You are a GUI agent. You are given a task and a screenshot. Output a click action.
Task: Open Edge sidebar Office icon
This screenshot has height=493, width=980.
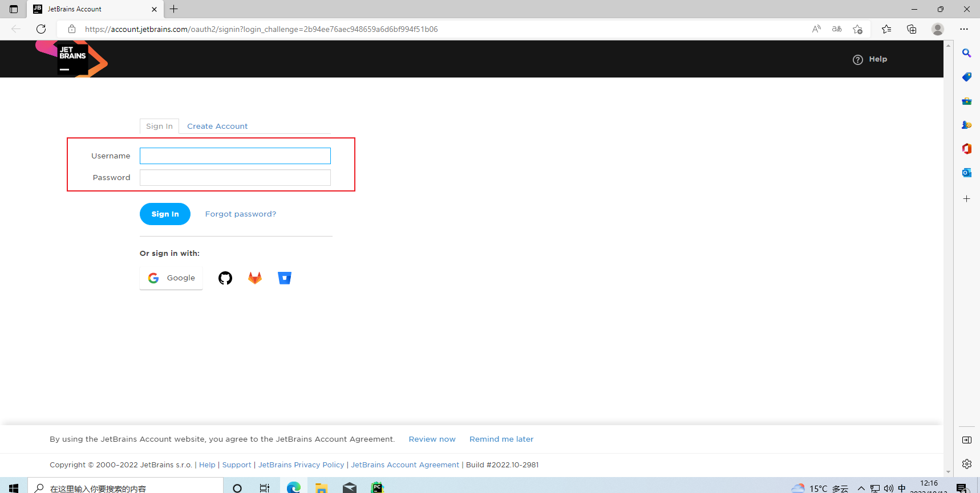966,149
